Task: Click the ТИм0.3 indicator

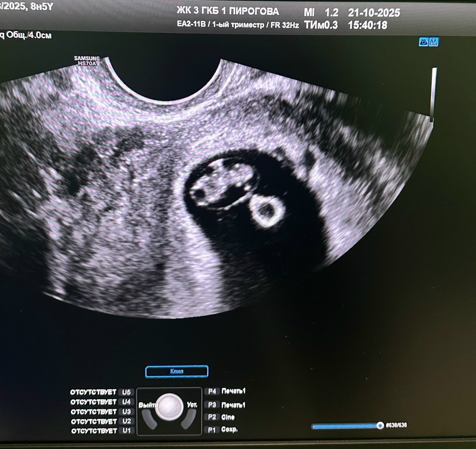Action: (x=321, y=25)
